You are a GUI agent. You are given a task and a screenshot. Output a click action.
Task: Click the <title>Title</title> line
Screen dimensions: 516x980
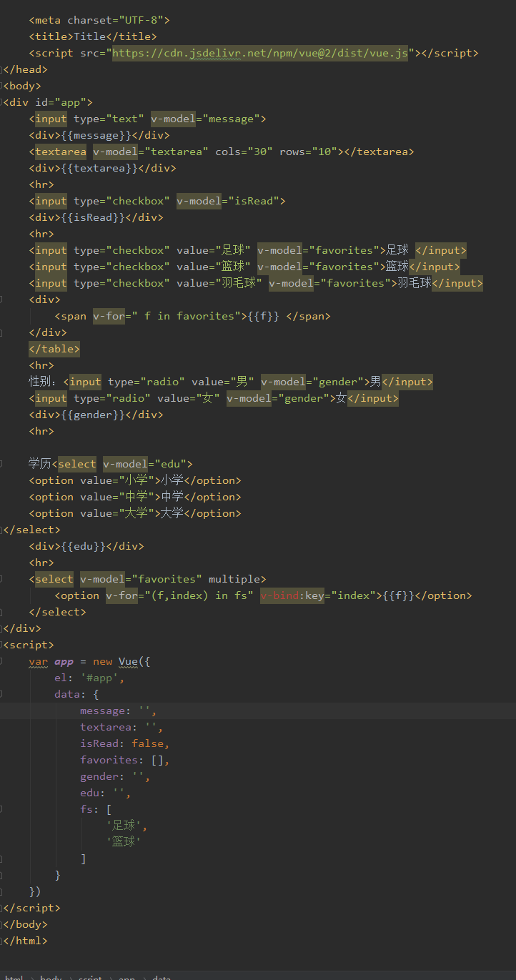click(93, 36)
